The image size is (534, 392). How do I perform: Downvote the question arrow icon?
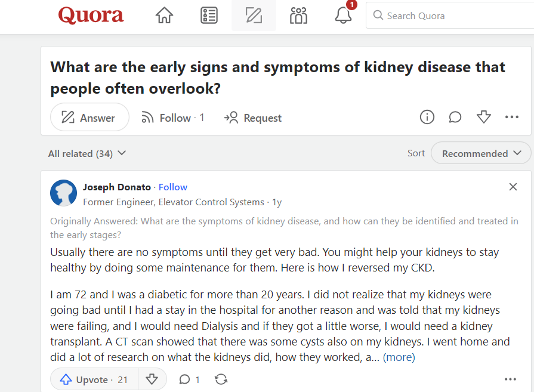click(x=484, y=118)
